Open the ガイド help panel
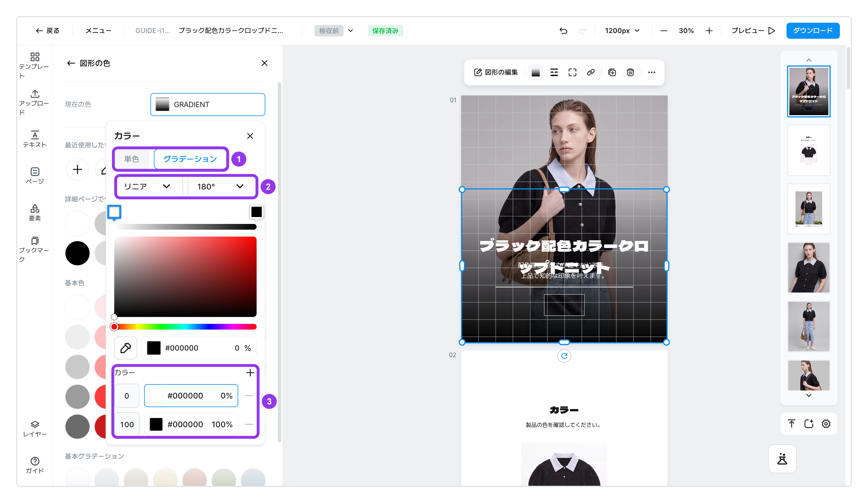The width and height of the screenshot is (868, 503). [34, 465]
